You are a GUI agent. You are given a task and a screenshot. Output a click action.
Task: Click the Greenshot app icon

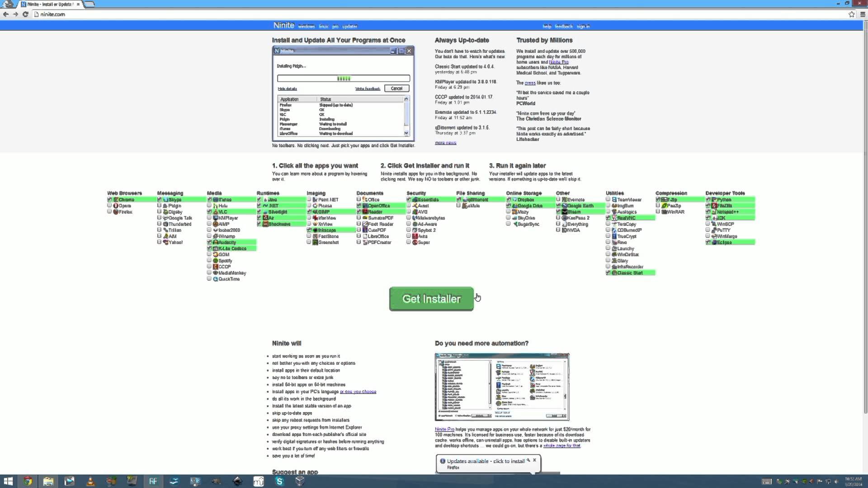coord(315,243)
